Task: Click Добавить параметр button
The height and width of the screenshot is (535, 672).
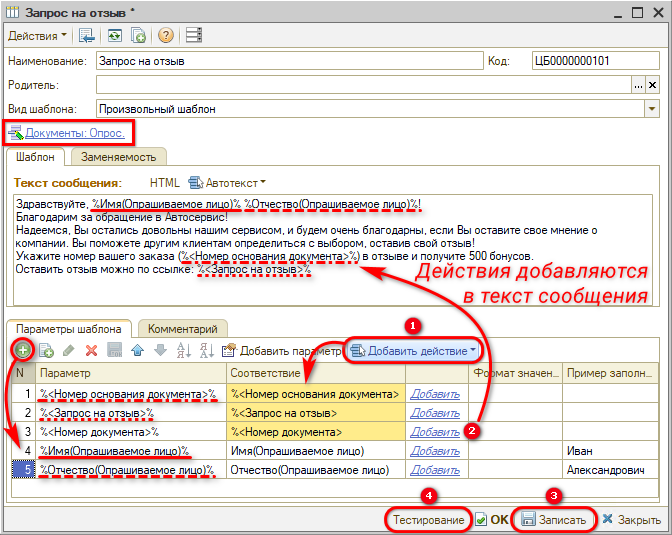Action: tap(282, 351)
